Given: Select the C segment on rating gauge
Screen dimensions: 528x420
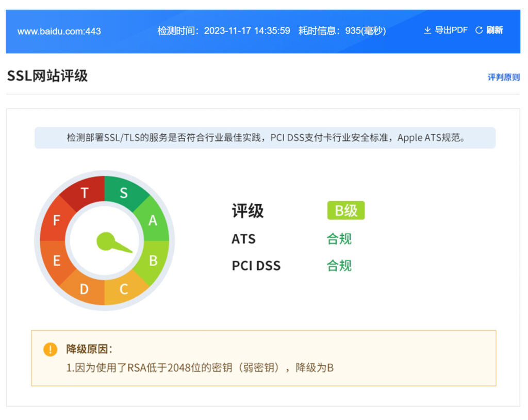Looking at the screenshot, I should pos(124,289).
